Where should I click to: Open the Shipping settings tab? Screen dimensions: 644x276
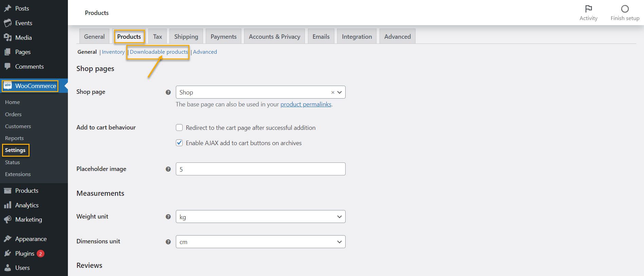pos(186,36)
